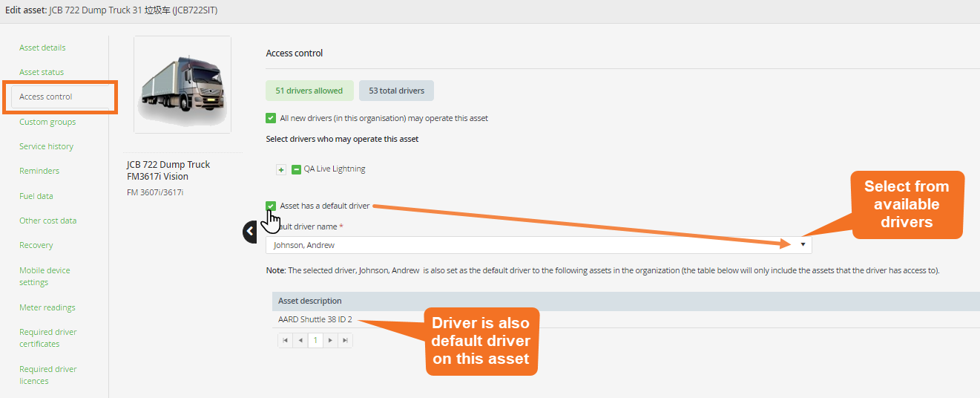Click the JCB 722 Dump Truck asset name
The width and height of the screenshot is (980, 398).
tap(168, 170)
